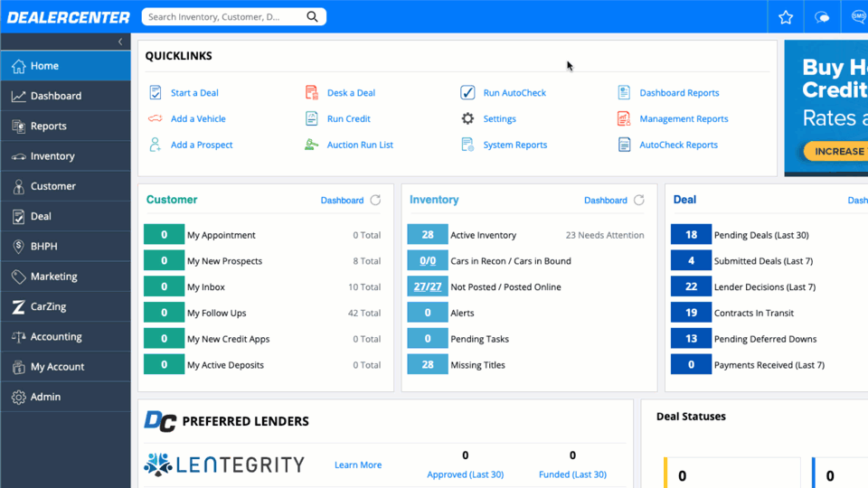Click the Settings gear icon in Quicklinks
The height and width of the screenshot is (488, 868).
tap(467, 118)
